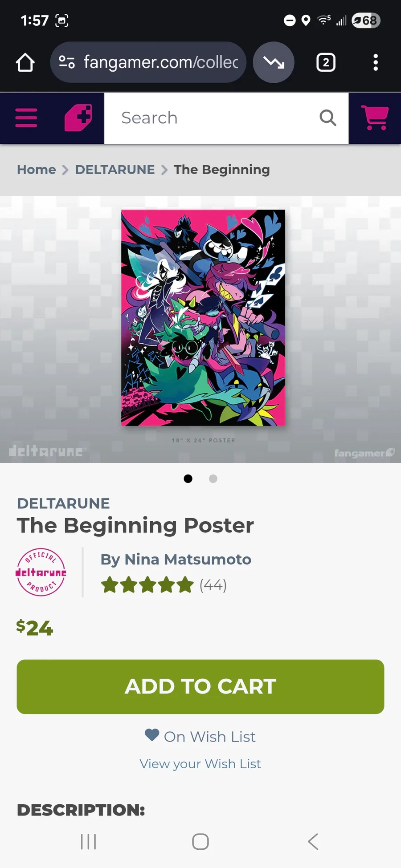Go to the Home breadcrumb
Viewport: 401px width, 868px height.
pyautogui.click(x=37, y=170)
